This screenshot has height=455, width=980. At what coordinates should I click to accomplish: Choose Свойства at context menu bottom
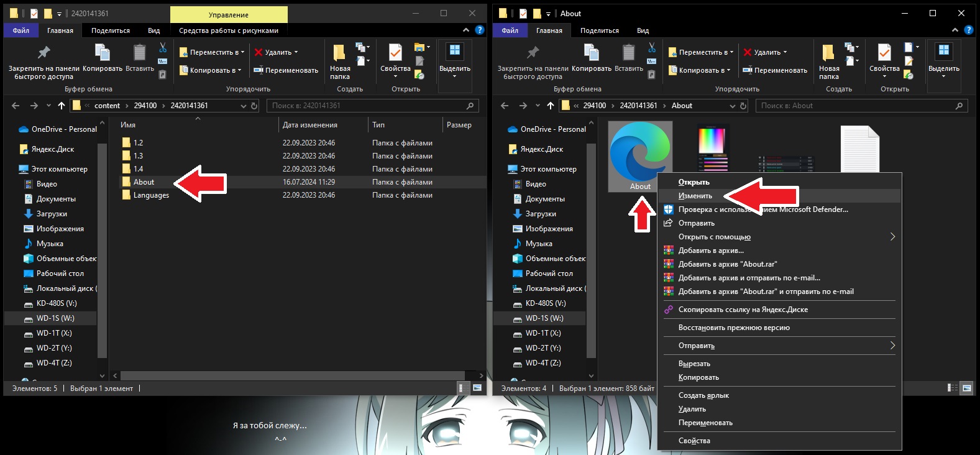(779, 441)
